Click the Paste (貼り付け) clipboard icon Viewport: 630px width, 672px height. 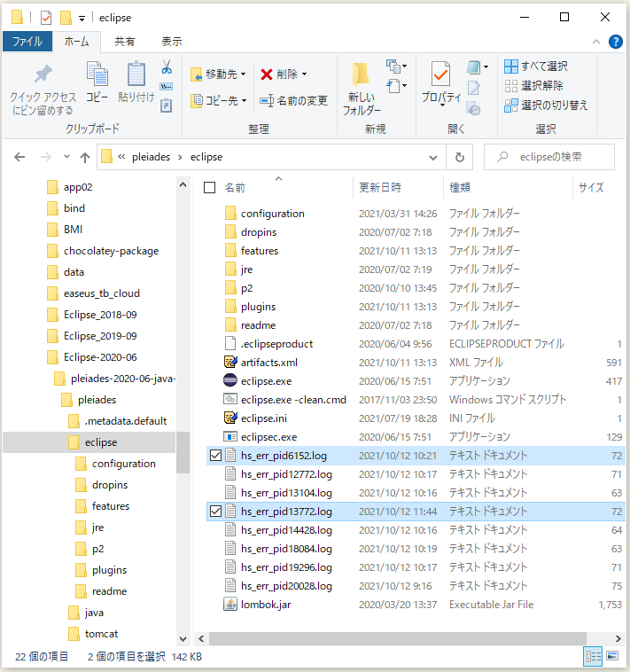tap(136, 74)
